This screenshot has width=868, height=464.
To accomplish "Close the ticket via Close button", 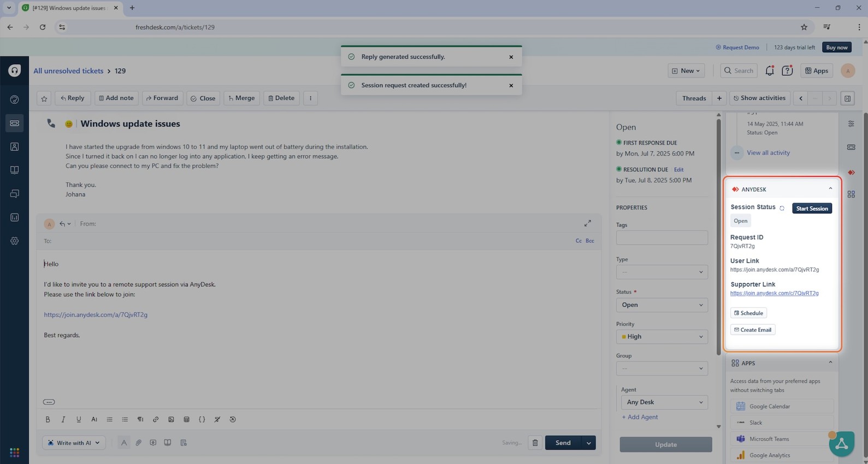I will 203,98.
